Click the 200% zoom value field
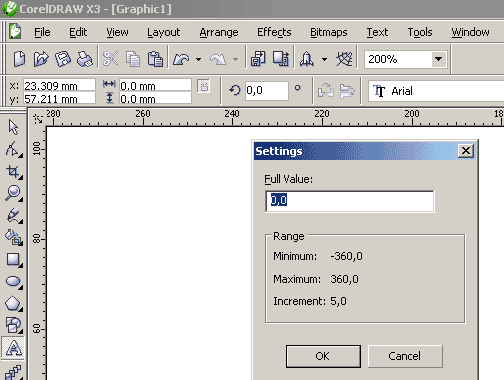 398,59
